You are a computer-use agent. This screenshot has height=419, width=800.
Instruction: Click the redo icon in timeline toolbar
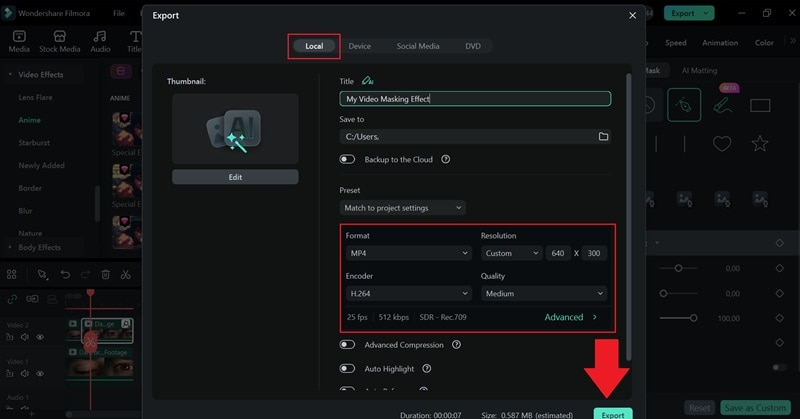coord(85,275)
